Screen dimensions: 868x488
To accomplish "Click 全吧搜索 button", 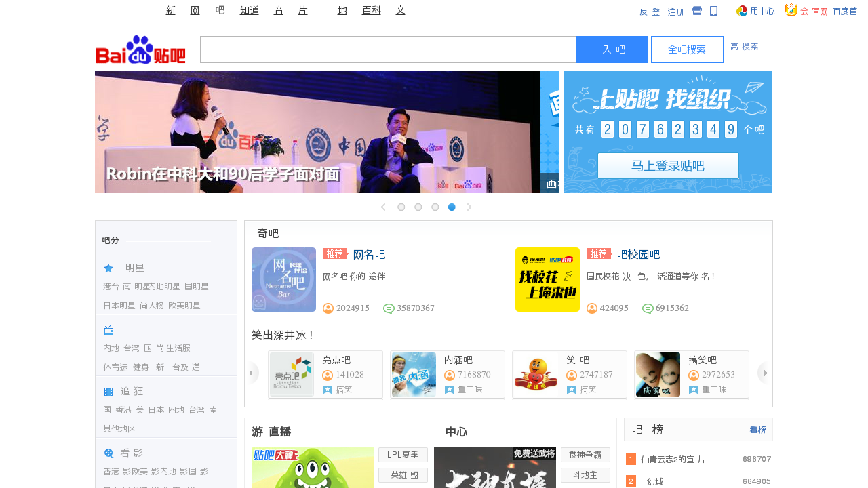I will click(687, 49).
